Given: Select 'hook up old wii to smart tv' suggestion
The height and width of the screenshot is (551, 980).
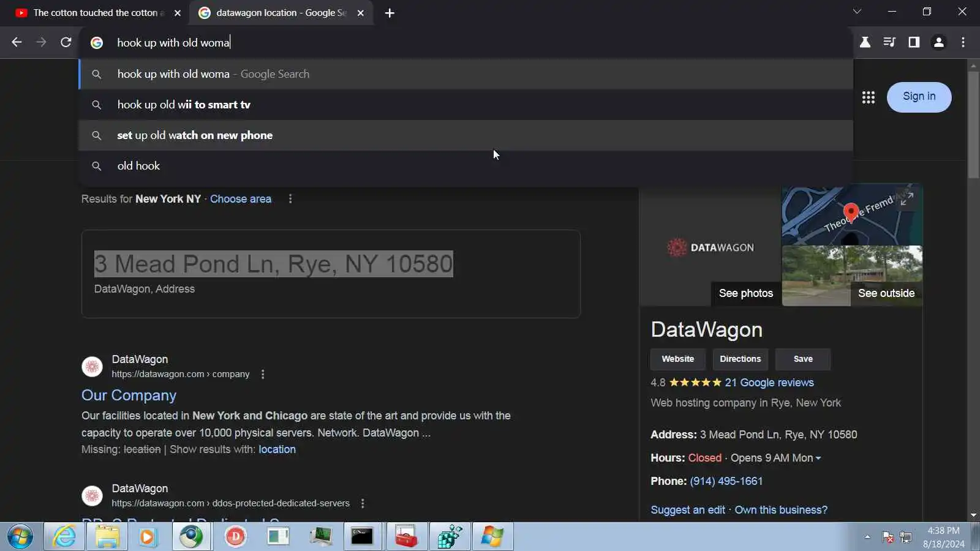Looking at the screenshot, I should pos(466,105).
